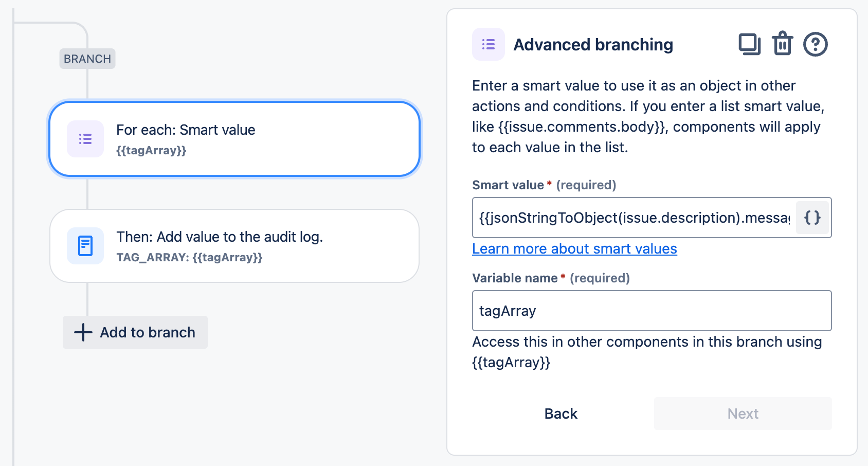Click the plus icon beside Add to branch

[x=83, y=332]
